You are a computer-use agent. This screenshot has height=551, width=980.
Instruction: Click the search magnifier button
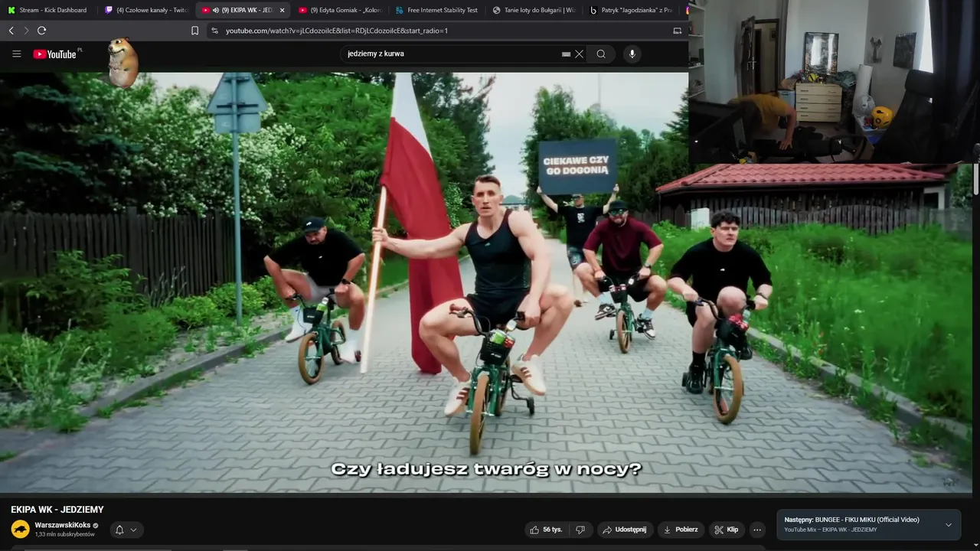pyautogui.click(x=601, y=54)
